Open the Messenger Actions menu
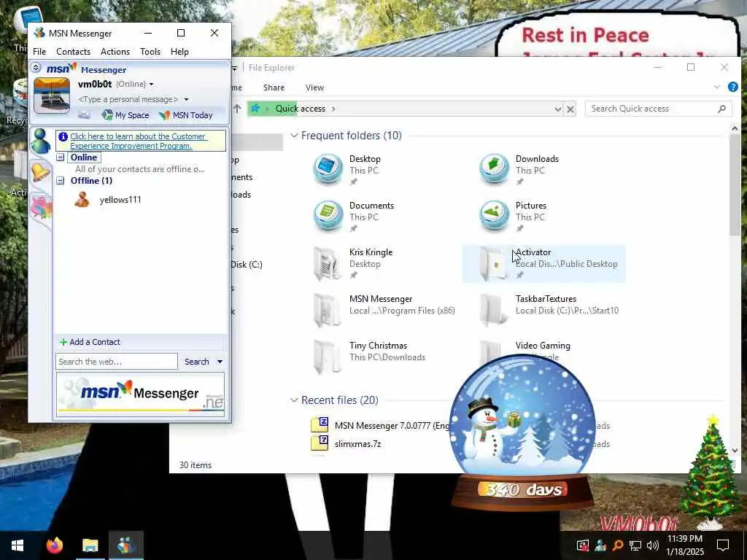747x560 pixels. pos(115,52)
